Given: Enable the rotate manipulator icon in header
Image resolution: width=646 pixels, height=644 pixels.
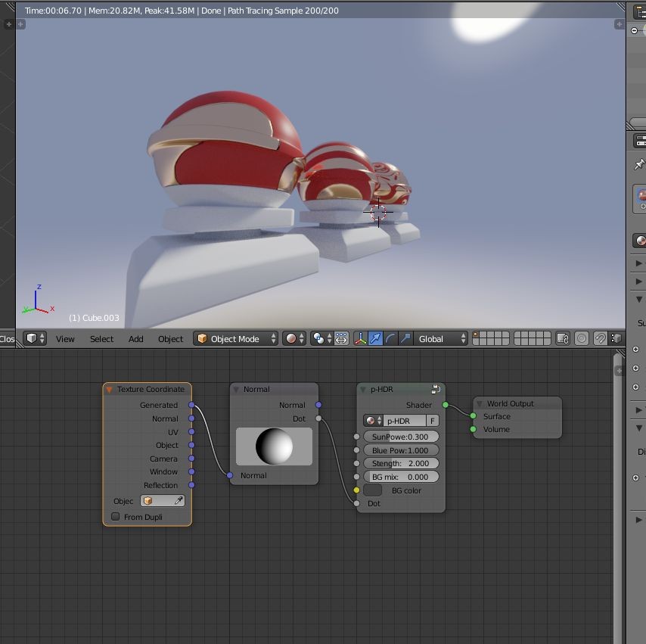Looking at the screenshot, I should click(x=389, y=338).
